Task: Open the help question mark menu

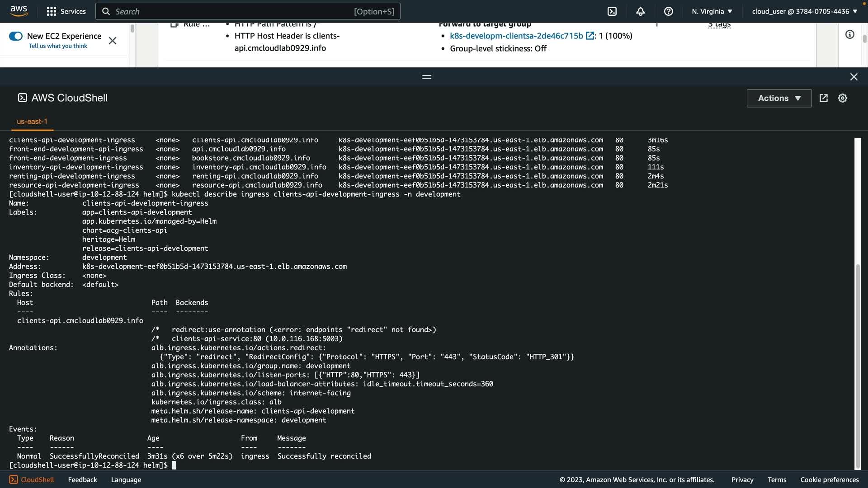Action: click(x=668, y=11)
